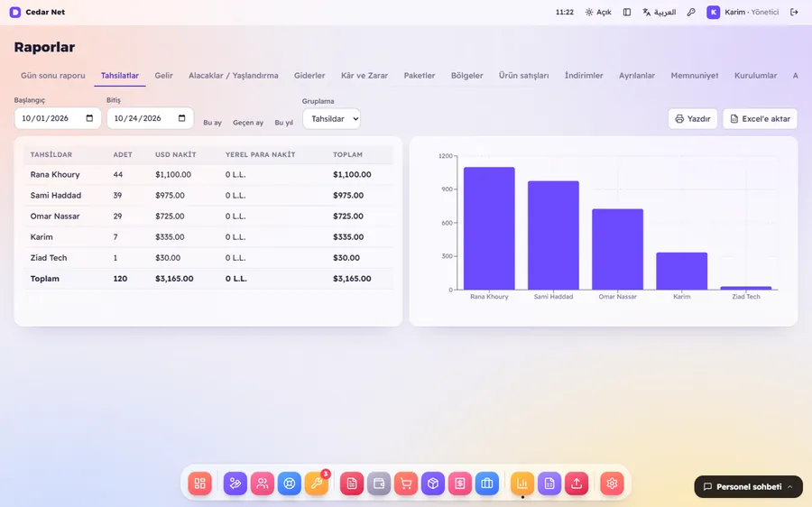This screenshot has width=812, height=507.
Task: Open the lifebuoy support icon in dock
Action: click(x=290, y=484)
